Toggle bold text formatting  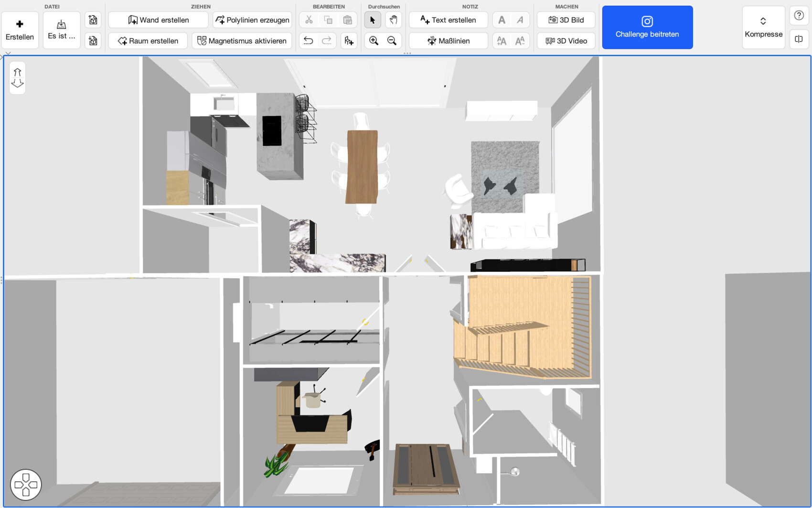click(x=502, y=20)
